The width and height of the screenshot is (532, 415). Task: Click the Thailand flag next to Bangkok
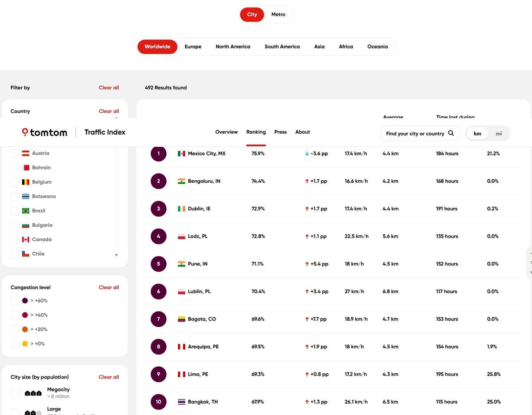[x=181, y=402]
